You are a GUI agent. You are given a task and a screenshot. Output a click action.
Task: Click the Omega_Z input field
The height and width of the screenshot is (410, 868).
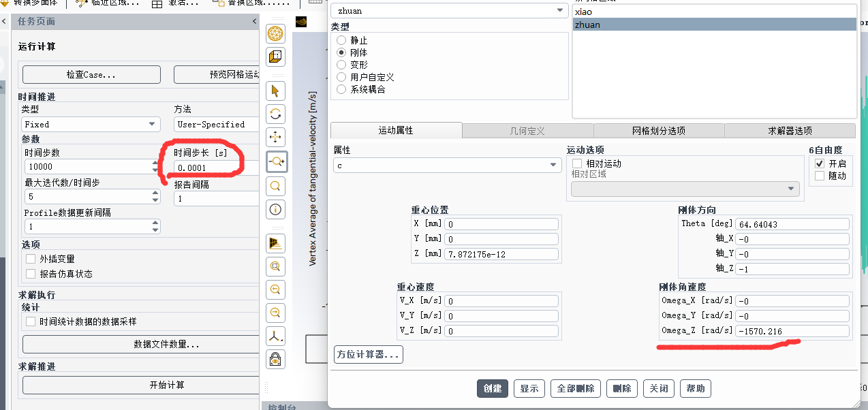[792, 331]
